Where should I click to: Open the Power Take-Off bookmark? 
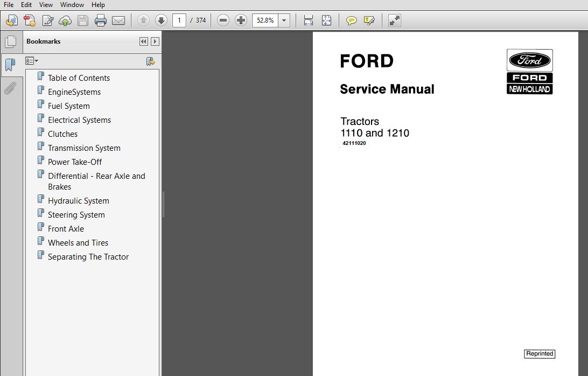[75, 162]
